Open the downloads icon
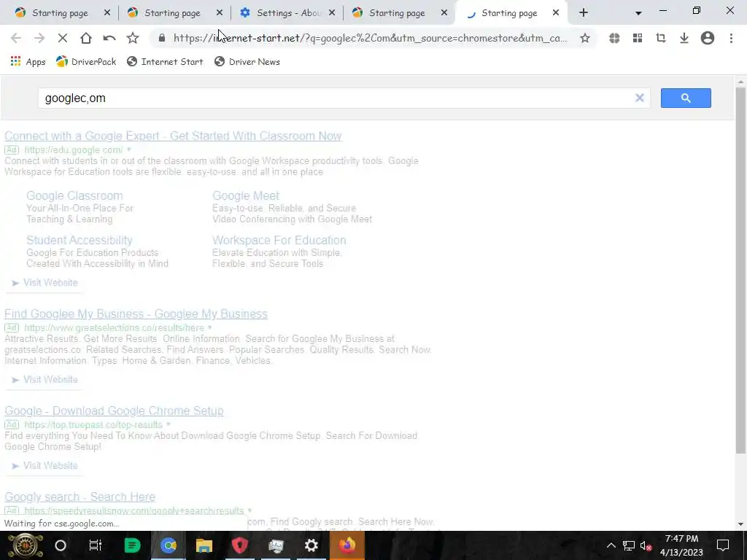Screen dimensions: 747x560 (x=684, y=38)
